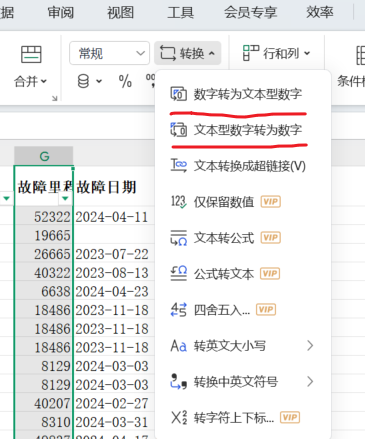Viewport: 365px width, 439px height.
Task: Expand 转换中英文符号 submenu
Action: [x=243, y=382]
